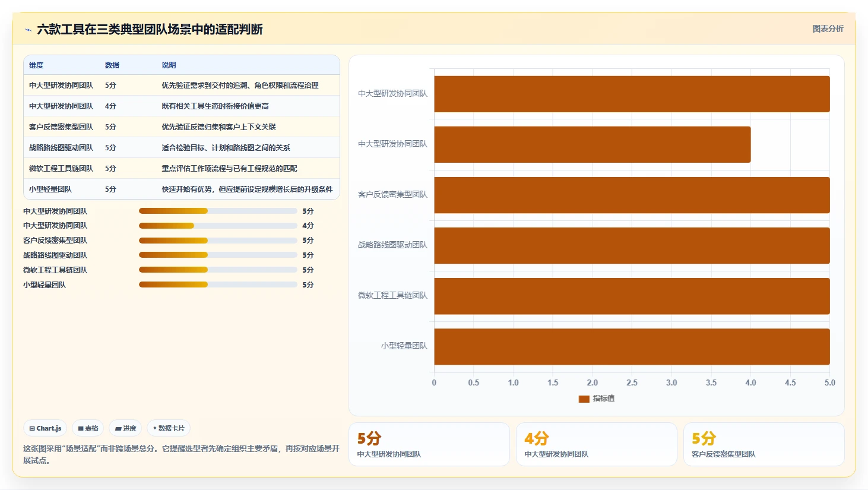The width and height of the screenshot is (868, 490).
Task: Click the 小型轻量团队 progress bar
Action: coord(218,284)
